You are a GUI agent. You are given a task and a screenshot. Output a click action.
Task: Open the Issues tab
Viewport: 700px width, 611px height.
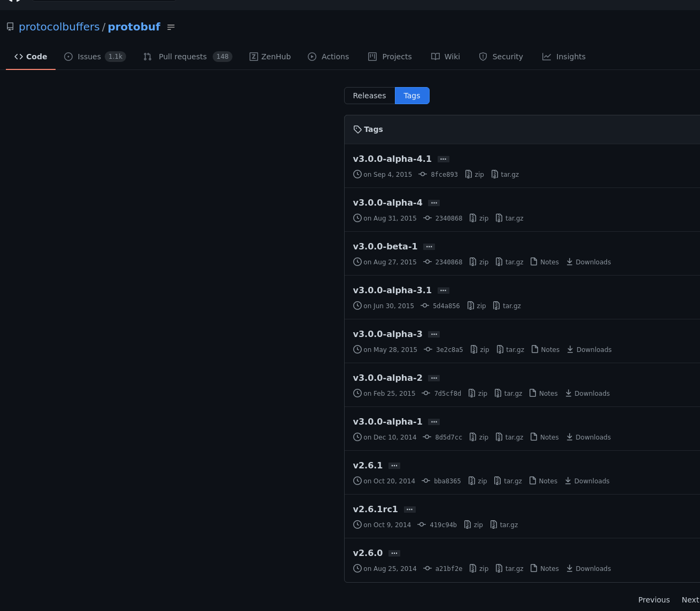pyautogui.click(x=95, y=57)
